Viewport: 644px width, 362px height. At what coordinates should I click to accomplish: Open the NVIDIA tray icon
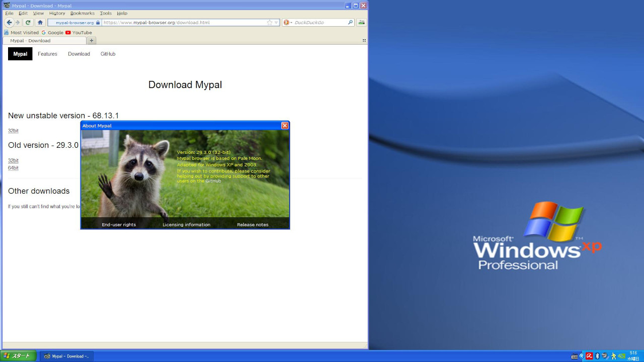click(x=621, y=356)
